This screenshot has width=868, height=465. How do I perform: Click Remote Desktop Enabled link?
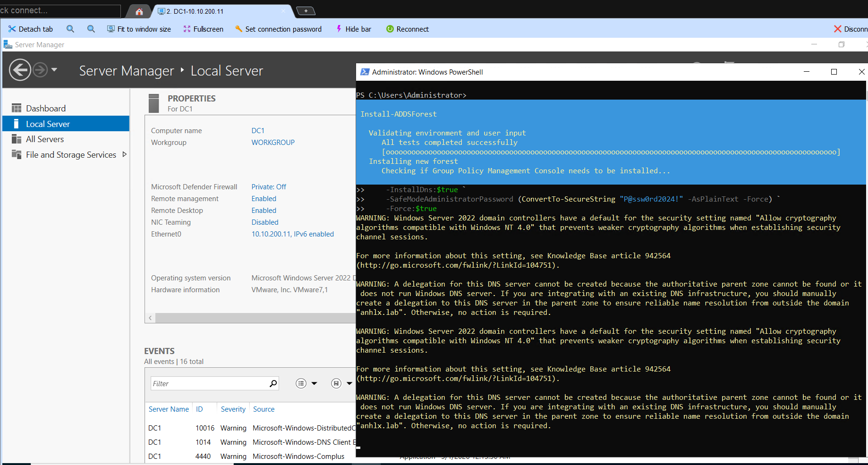click(x=264, y=211)
